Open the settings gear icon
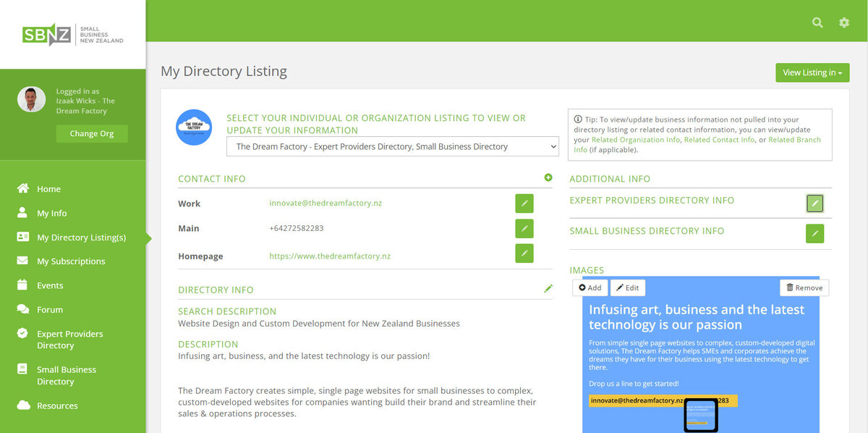868x433 pixels. pos(844,22)
